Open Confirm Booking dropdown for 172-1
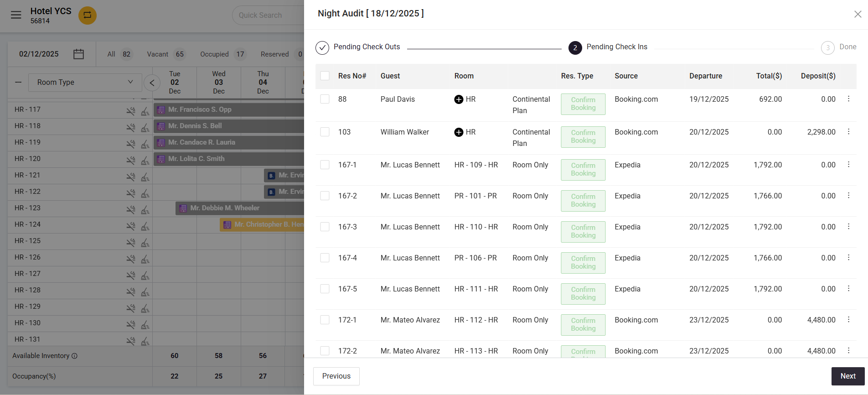 pos(583,325)
